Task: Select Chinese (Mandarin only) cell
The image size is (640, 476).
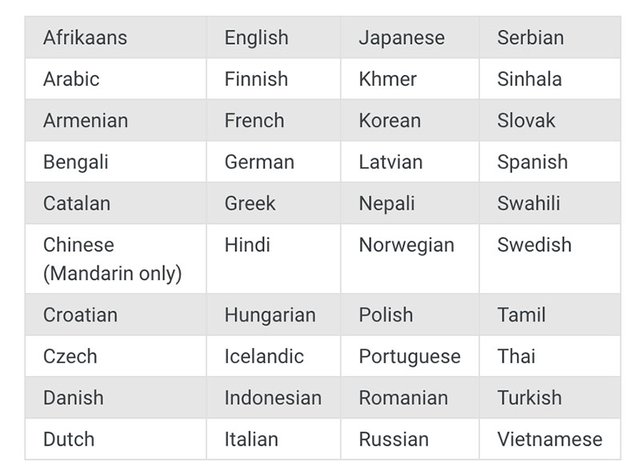Action: point(112,259)
